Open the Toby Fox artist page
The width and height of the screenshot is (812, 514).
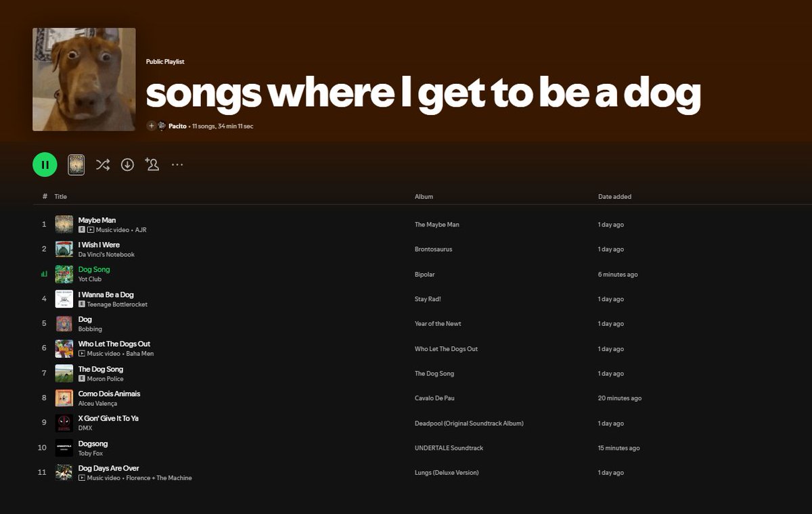tap(89, 453)
